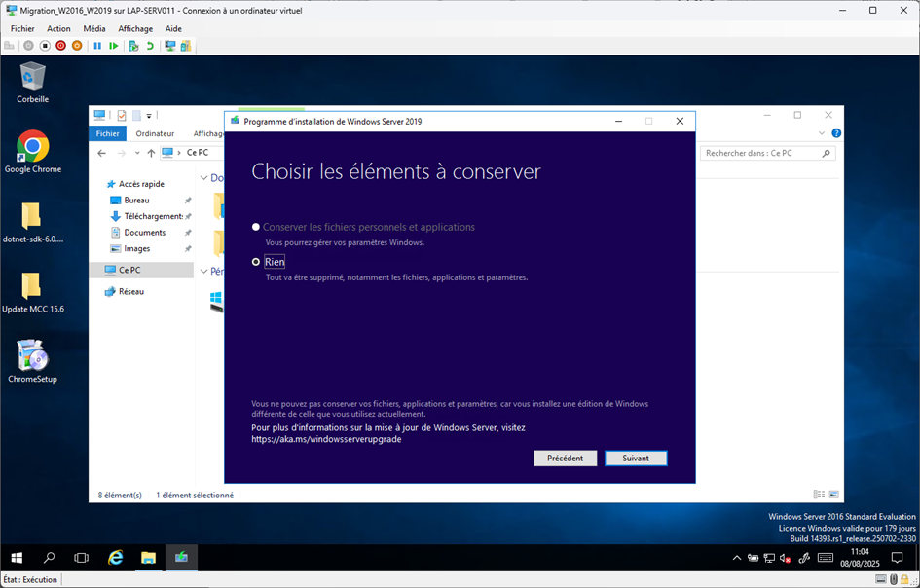Open the Windows Start menu

pos(17,558)
